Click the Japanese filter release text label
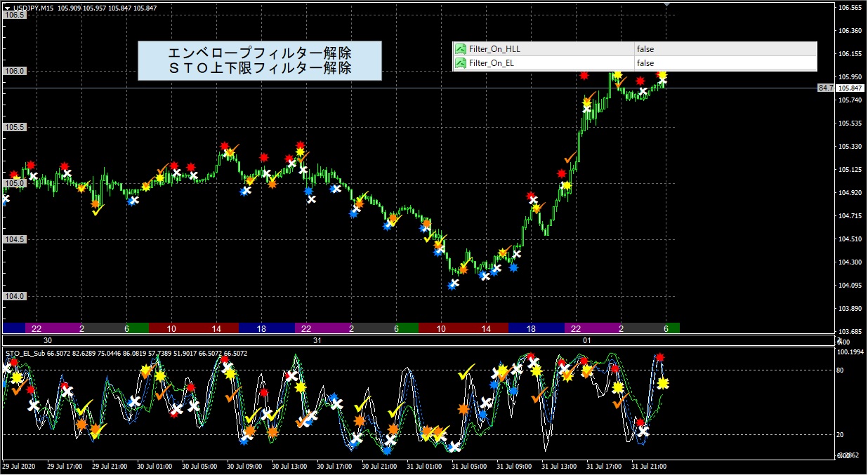The height and width of the screenshot is (475, 868). (259, 60)
